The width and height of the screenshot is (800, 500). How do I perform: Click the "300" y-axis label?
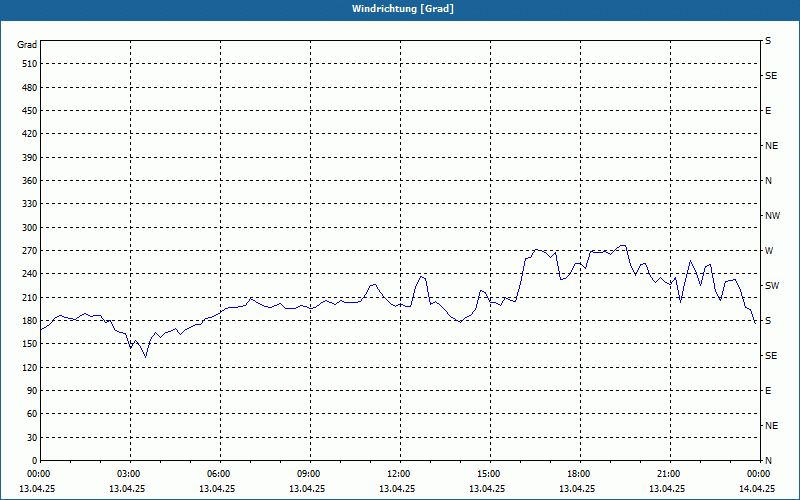coord(30,228)
